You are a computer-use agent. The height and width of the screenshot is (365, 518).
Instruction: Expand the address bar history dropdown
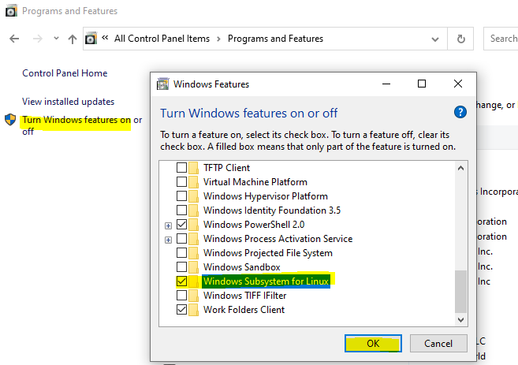(435, 39)
